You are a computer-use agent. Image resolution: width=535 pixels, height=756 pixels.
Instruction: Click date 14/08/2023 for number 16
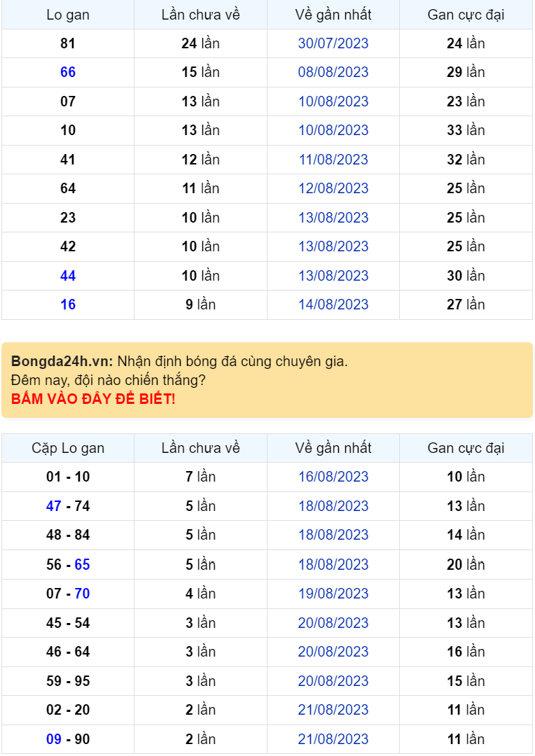pyautogui.click(x=333, y=304)
